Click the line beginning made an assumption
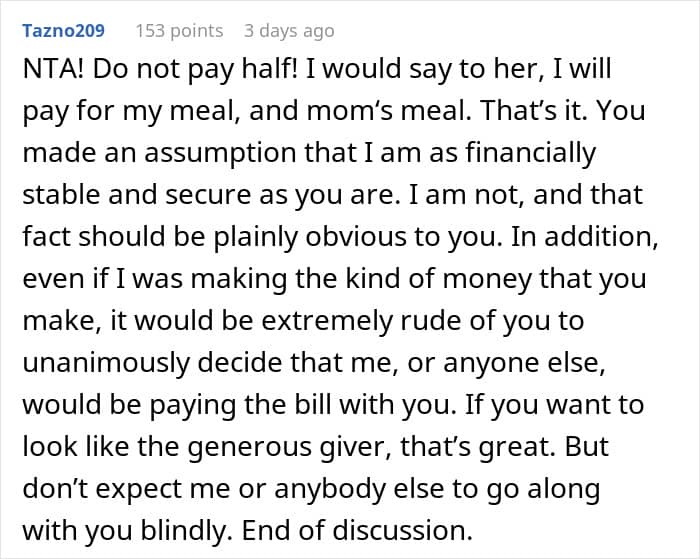 coord(309,153)
